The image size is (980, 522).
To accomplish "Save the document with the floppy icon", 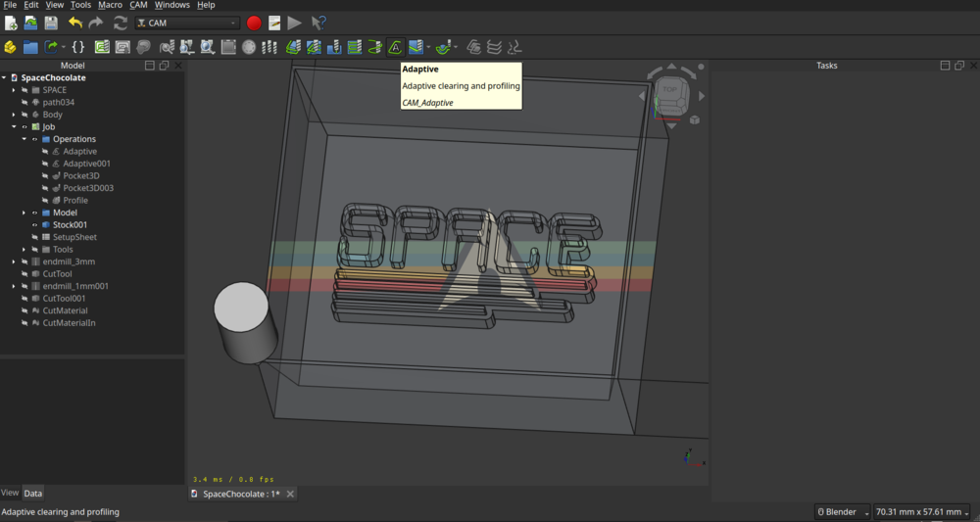I will [x=51, y=24].
